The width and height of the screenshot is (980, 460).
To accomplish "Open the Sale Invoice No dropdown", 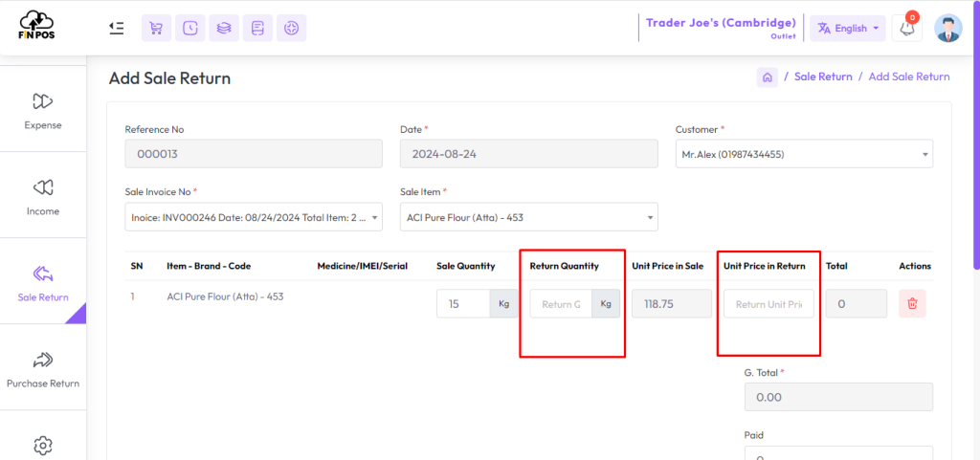I will [254, 216].
